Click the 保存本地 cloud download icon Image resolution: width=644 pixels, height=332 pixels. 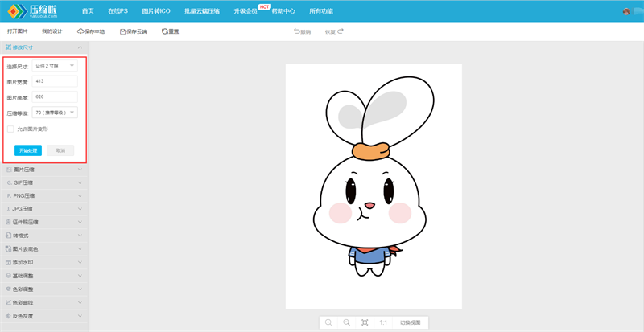80,31
